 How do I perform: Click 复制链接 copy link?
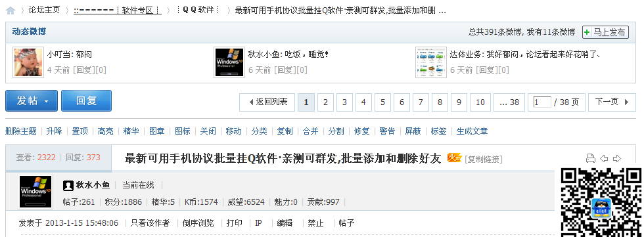484,159
